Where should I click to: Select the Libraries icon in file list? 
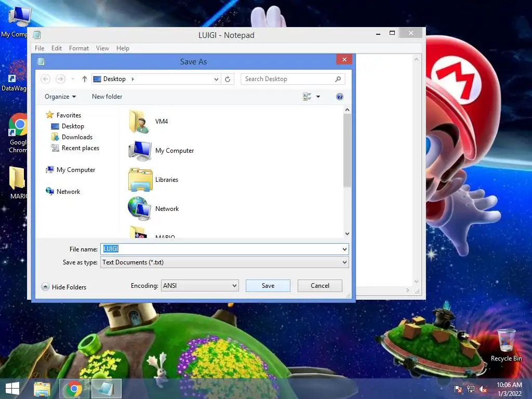tap(140, 180)
